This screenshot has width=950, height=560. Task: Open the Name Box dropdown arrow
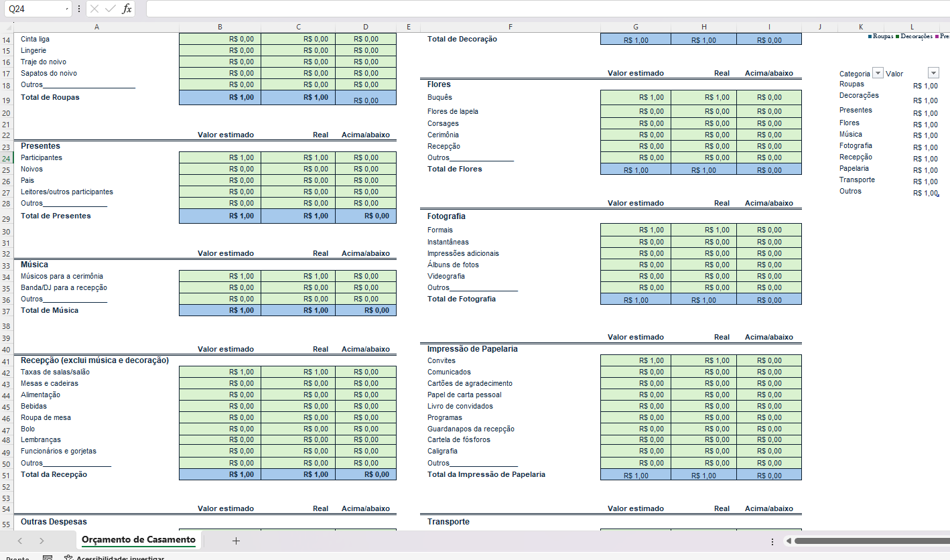coord(68,9)
